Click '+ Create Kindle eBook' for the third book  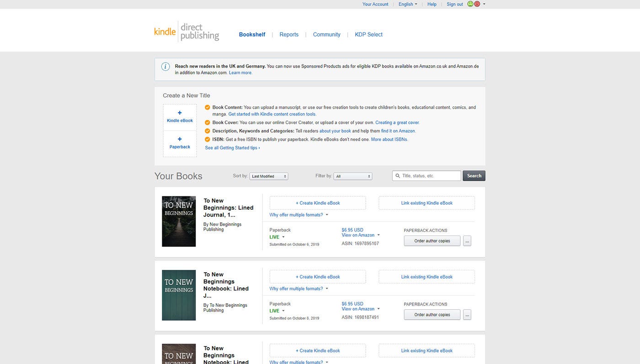318,351
